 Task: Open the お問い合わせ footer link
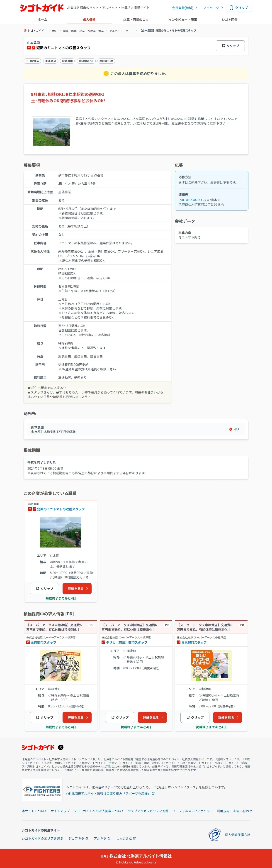(x=243, y=811)
